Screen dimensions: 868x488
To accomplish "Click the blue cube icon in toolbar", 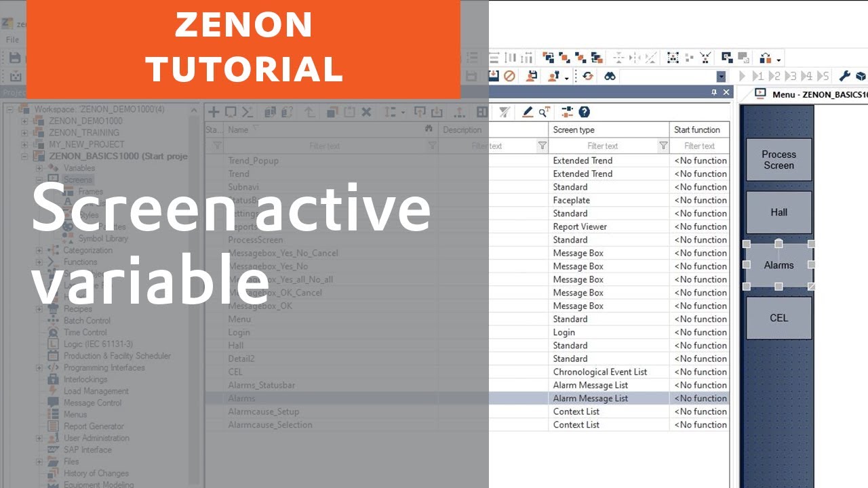I will [x=861, y=76].
